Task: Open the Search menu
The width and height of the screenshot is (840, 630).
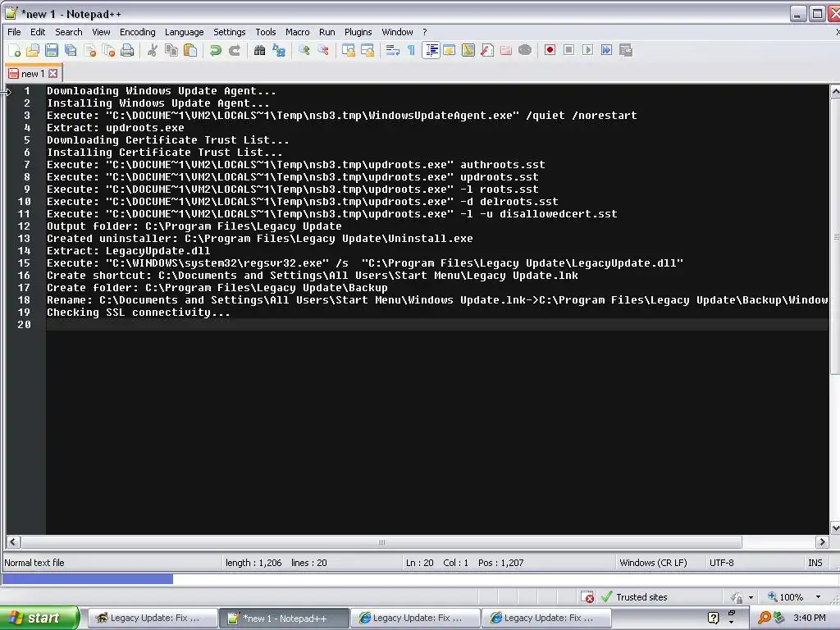Action: coord(69,32)
